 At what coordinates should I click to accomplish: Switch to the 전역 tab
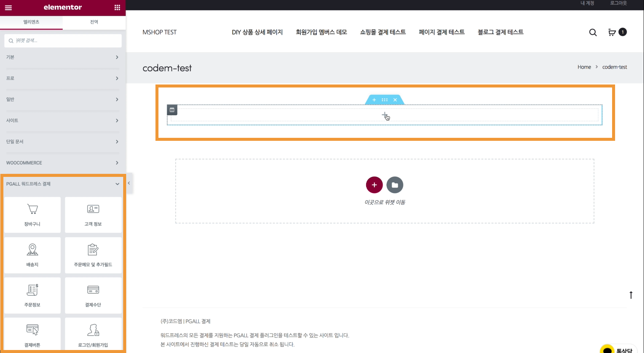[x=94, y=22]
